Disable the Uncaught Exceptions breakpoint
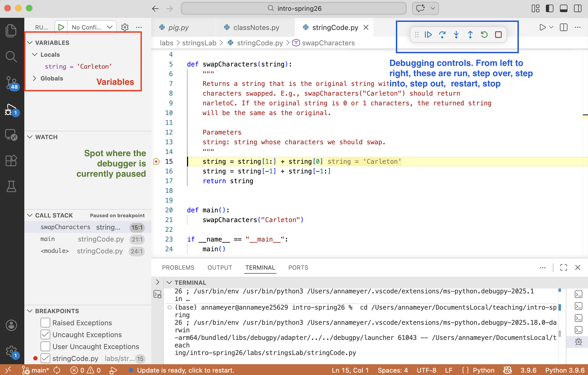Viewport: 588px width, 375px height. 45,334
